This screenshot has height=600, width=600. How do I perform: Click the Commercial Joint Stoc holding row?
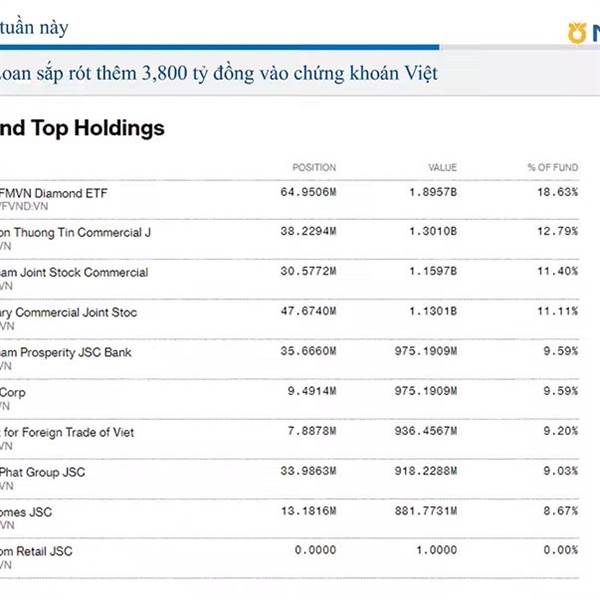(x=289, y=319)
